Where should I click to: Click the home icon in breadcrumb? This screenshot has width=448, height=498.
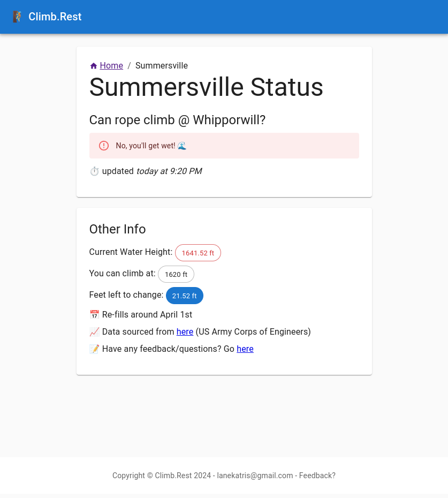94,66
